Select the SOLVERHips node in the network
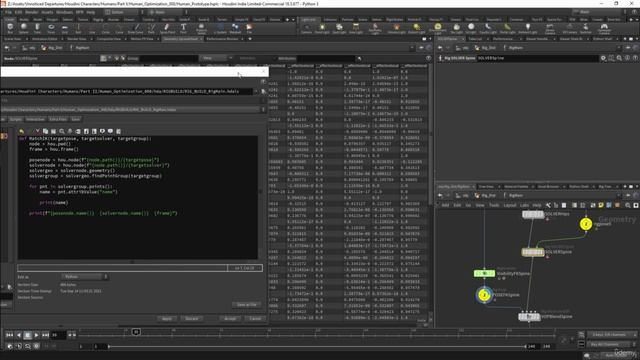The width and height of the screenshot is (640, 360). [x=533, y=214]
